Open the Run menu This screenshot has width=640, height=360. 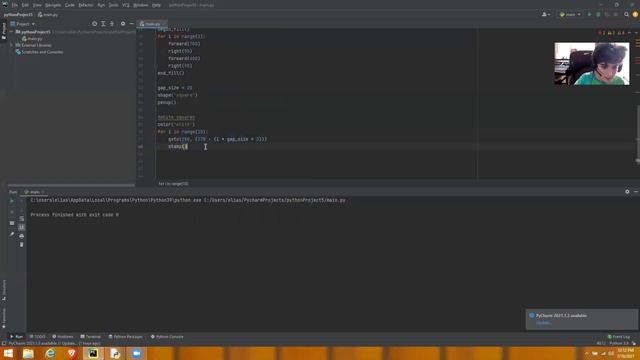point(101,5)
